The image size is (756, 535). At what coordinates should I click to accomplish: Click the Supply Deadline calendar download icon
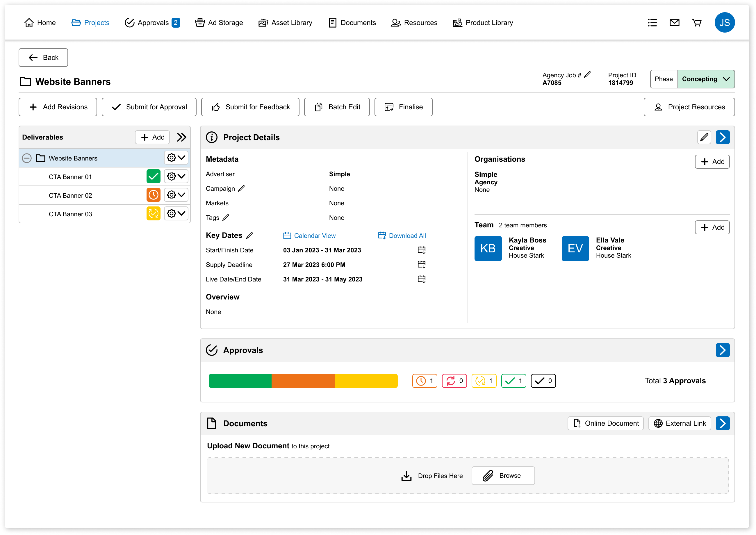(x=421, y=265)
